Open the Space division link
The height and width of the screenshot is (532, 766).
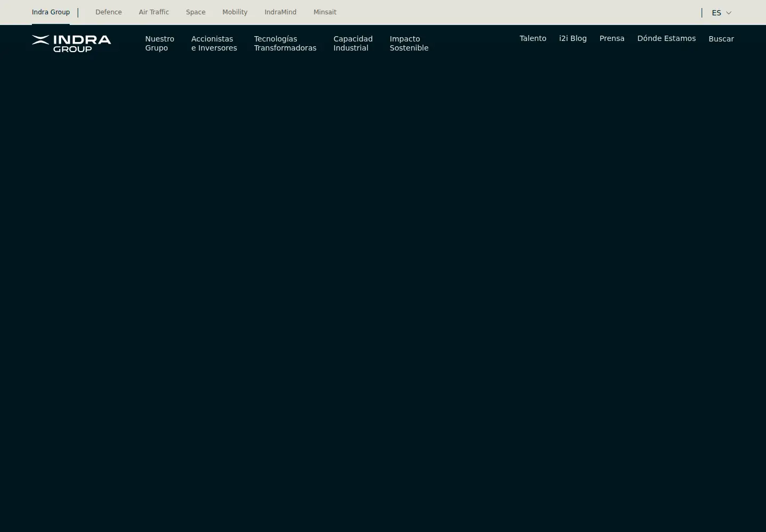[196, 12]
